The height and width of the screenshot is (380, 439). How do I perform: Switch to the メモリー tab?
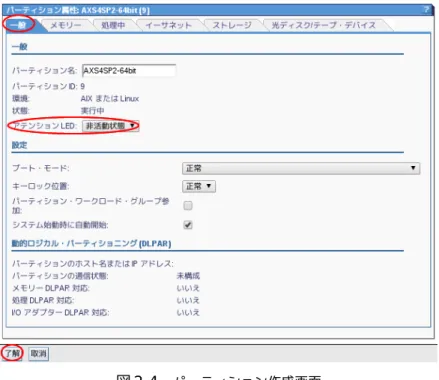click(x=66, y=25)
